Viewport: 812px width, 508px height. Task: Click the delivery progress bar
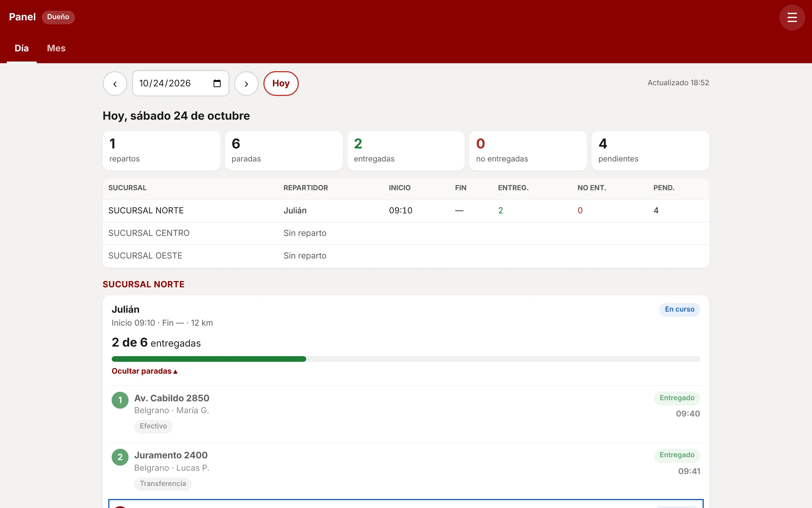pos(406,359)
